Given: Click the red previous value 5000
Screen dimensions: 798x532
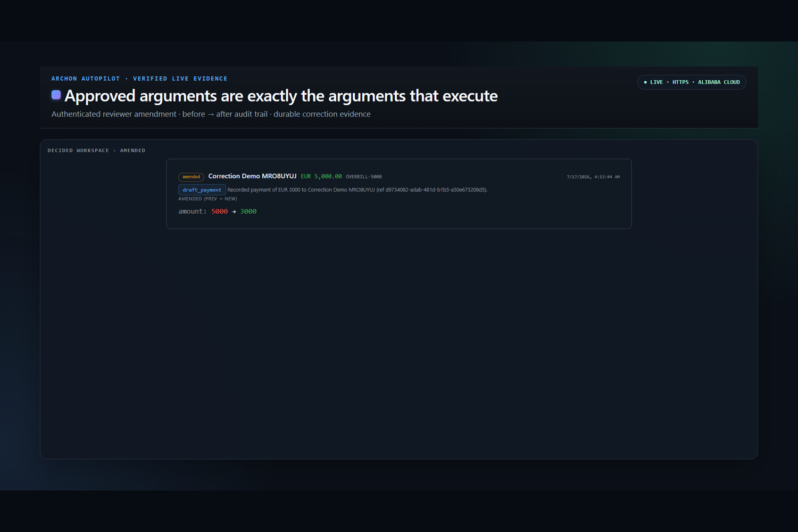Looking at the screenshot, I should tap(219, 212).
